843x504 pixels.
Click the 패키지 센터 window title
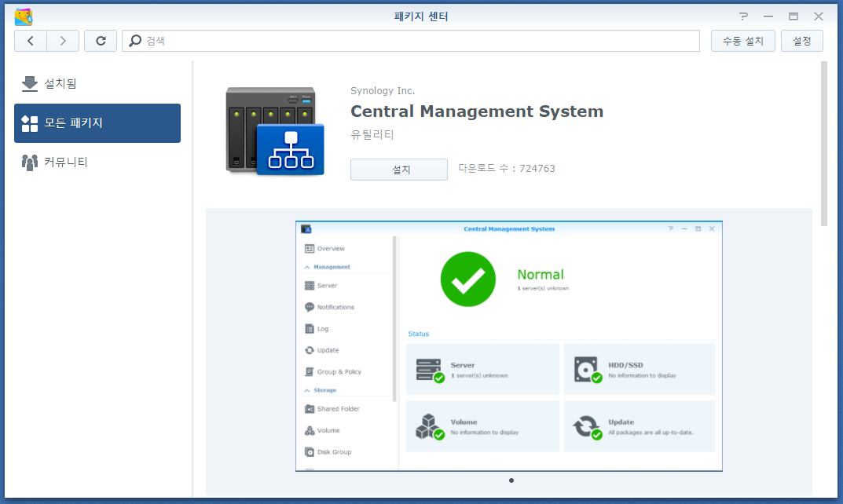click(421, 16)
